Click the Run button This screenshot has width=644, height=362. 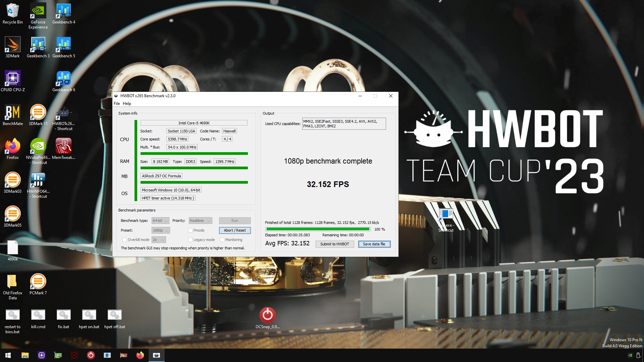pos(234,221)
